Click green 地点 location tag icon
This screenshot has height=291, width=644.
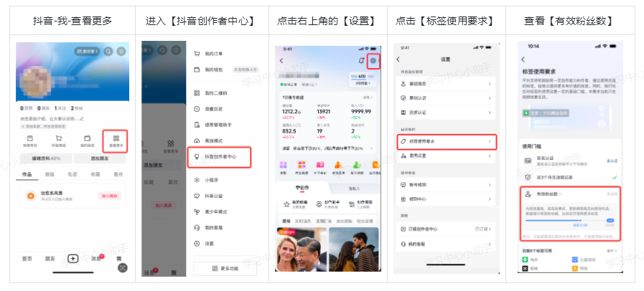click(525, 260)
